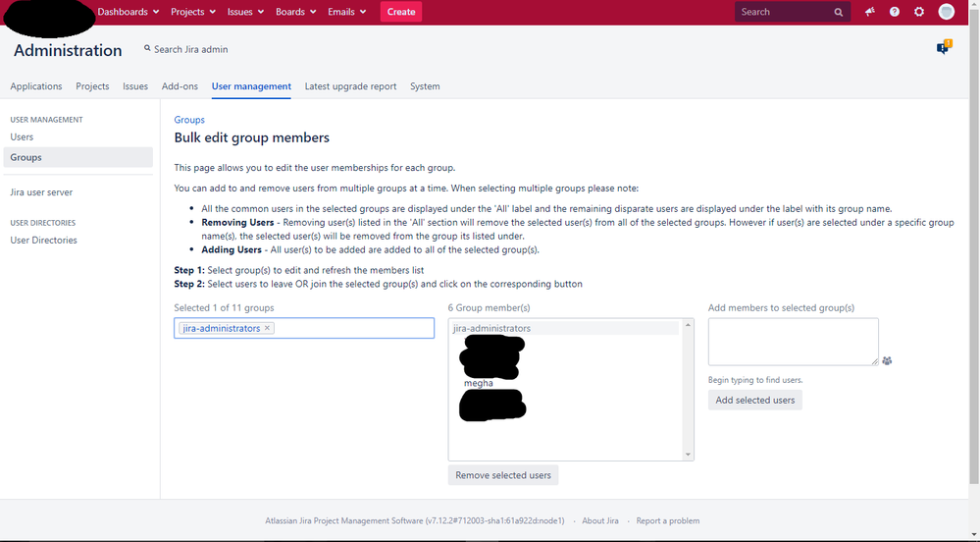
Task: Select the jira-administrators group header in member list
Action: pyautogui.click(x=565, y=328)
